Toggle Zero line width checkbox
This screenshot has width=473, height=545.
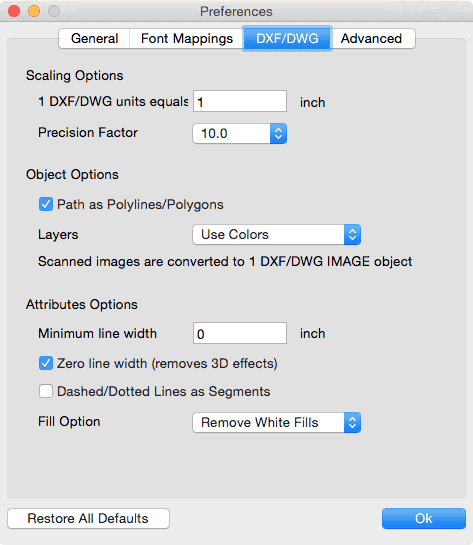(46, 363)
